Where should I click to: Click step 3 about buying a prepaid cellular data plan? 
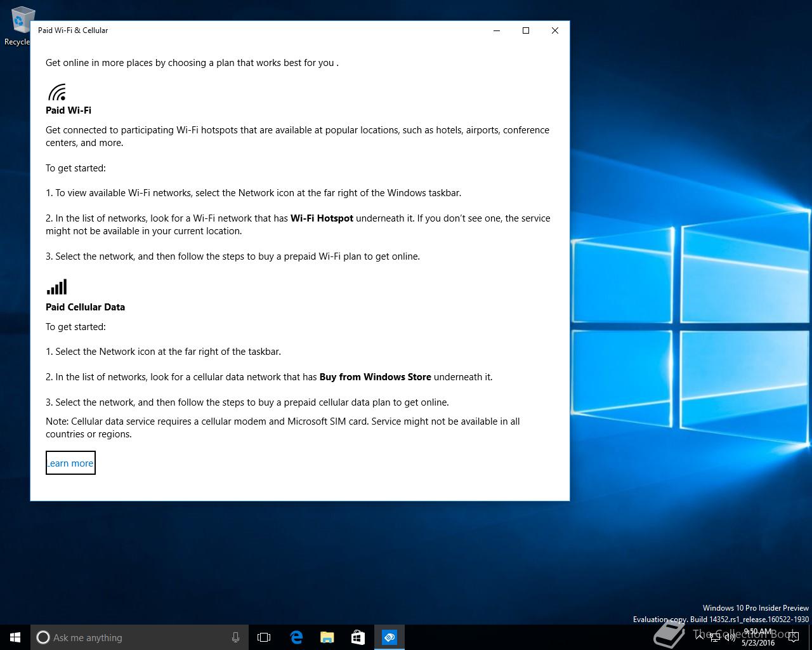pyautogui.click(x=247, y=402)
